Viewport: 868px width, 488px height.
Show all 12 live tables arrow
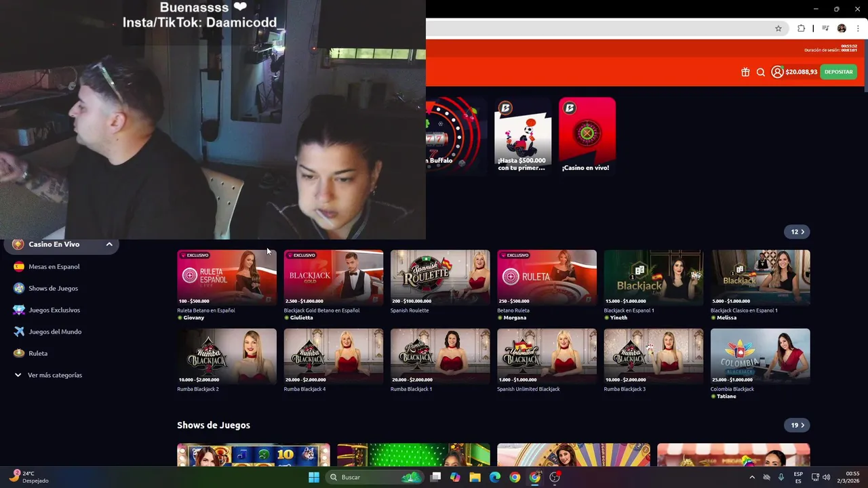pos(797,232)
